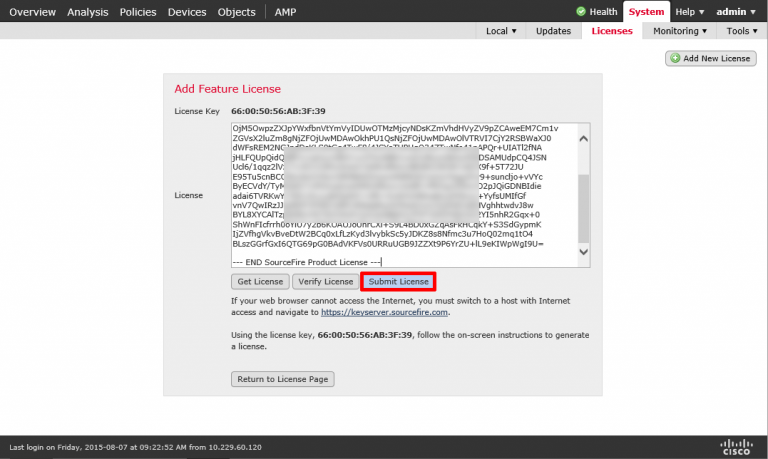Select the System tab
This screenshot has height=459, width=768.
[x=646, y=12]
